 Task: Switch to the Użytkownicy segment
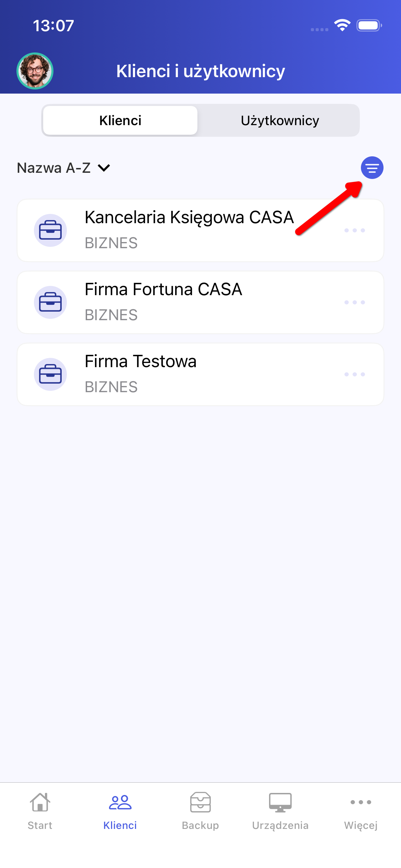click(280, 121)
